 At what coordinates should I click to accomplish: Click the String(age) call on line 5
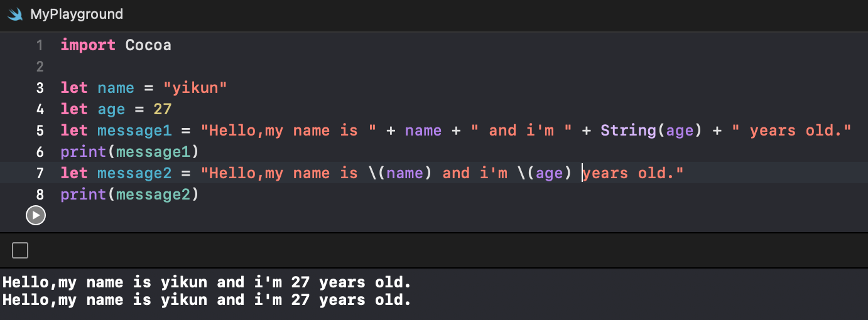coord(646,131)
